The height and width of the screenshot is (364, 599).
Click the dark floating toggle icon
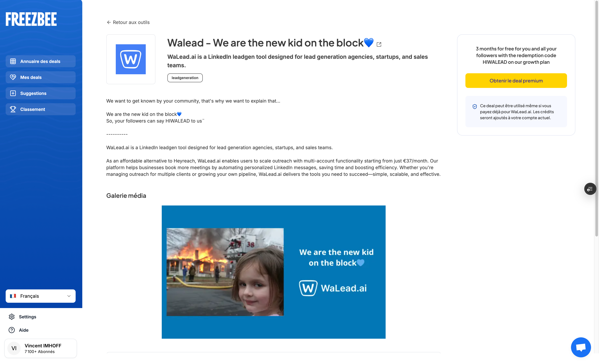pos(590,189)
